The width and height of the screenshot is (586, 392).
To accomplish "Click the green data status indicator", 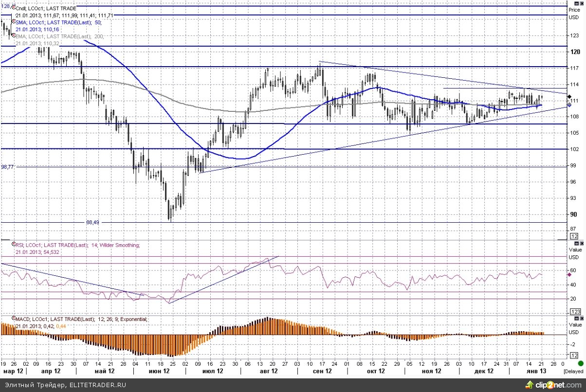I will 581,363.
